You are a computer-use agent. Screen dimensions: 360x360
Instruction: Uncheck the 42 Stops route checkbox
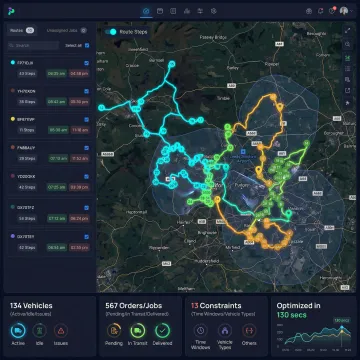coord(87,176)
